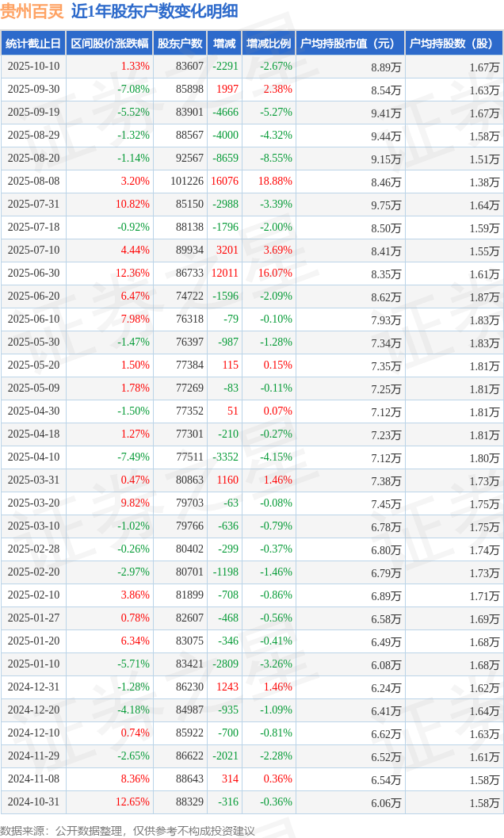
Task: Click the 9.75万 average market value cell
Action: 385,205
